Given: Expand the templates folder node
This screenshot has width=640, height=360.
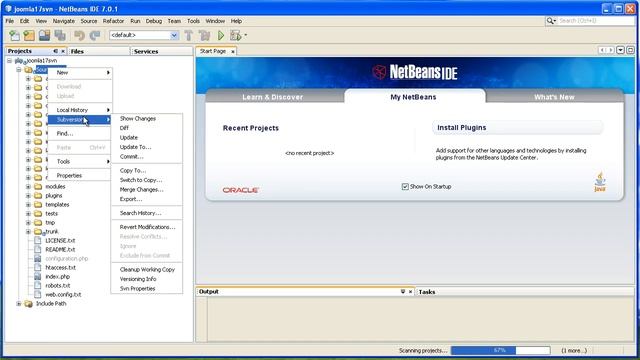Looking at the screenshot, I should click(x=28, y=204).
